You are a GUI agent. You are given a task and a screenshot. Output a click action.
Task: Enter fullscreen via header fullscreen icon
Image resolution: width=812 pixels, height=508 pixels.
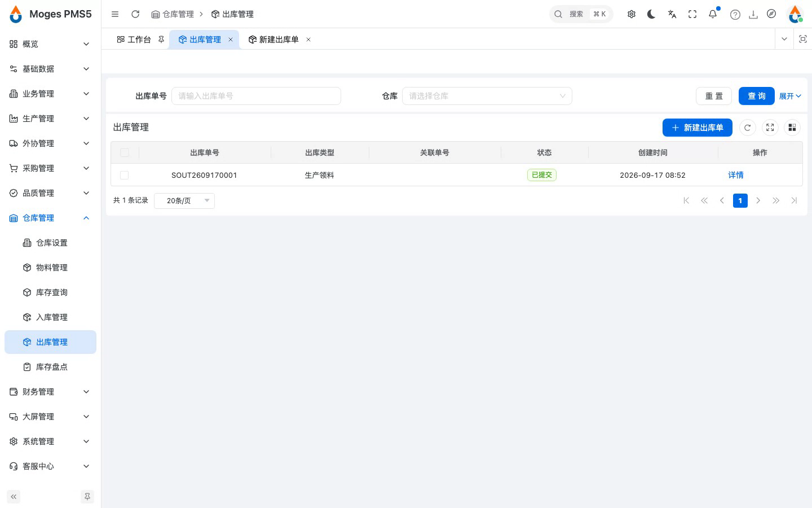pos(692,14)
